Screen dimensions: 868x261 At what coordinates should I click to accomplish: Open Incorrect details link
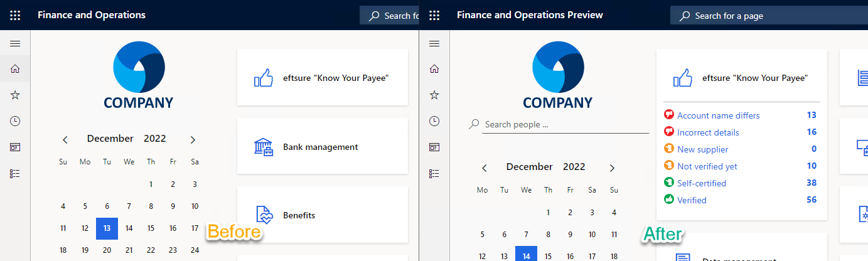tap(708, 132)
